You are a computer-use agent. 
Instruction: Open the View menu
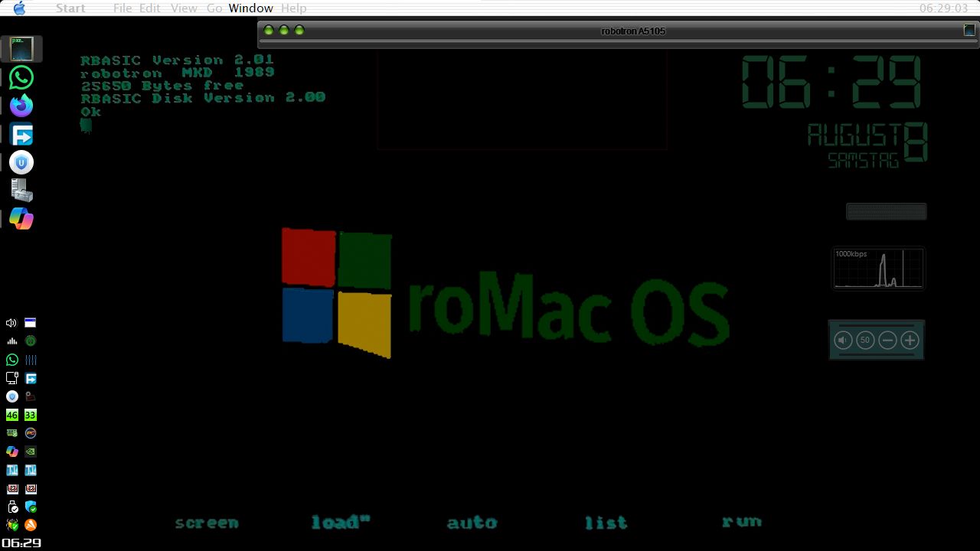(x=184, y=8)
